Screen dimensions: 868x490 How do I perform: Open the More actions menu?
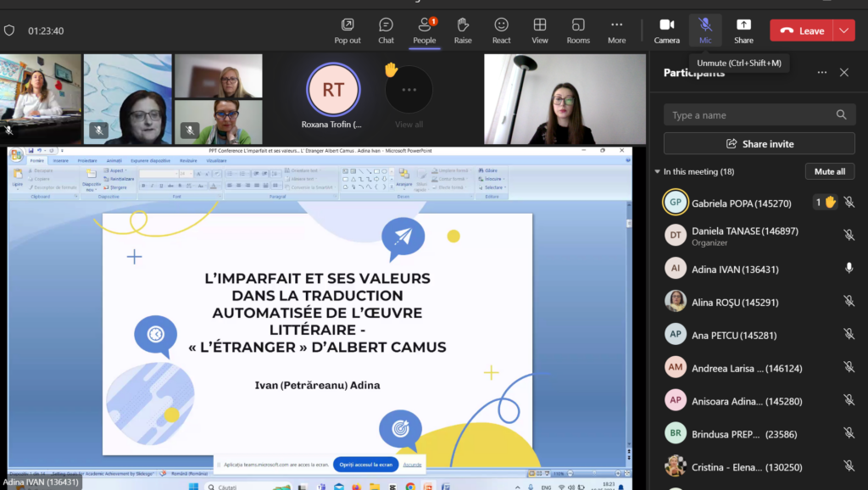[617, 31]
